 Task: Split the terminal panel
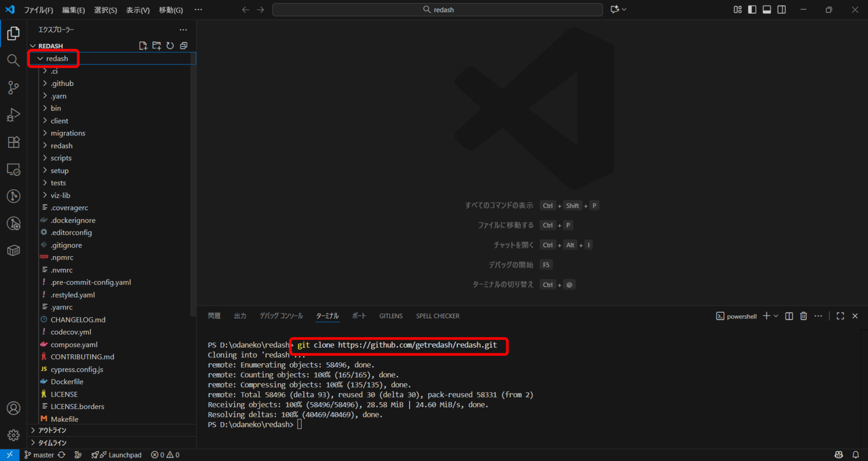pyautogui.click(x=789, y=316)
